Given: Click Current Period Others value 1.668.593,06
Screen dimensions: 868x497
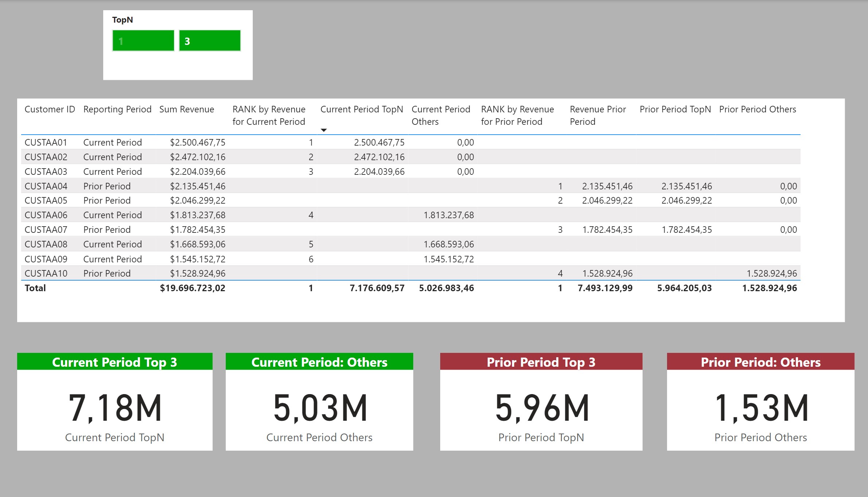Looking at the screenshot, I should click(x=449, y=244).
